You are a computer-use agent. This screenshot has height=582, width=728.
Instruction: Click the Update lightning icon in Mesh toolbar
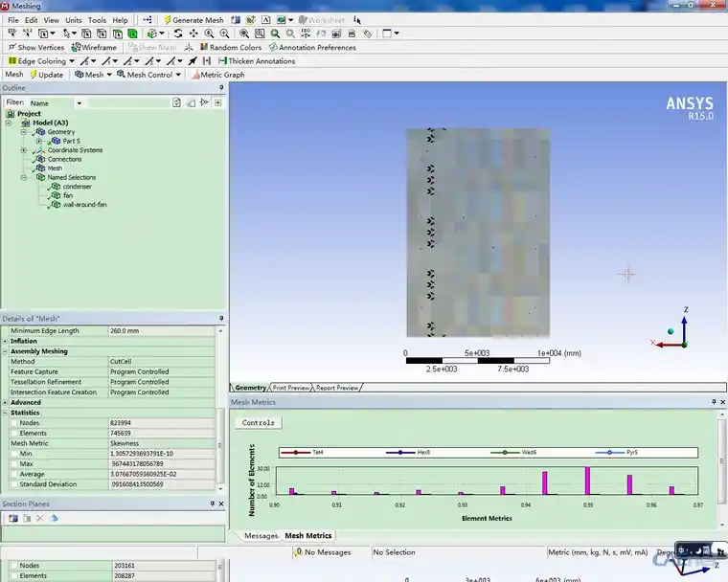[x=34, y=75]
